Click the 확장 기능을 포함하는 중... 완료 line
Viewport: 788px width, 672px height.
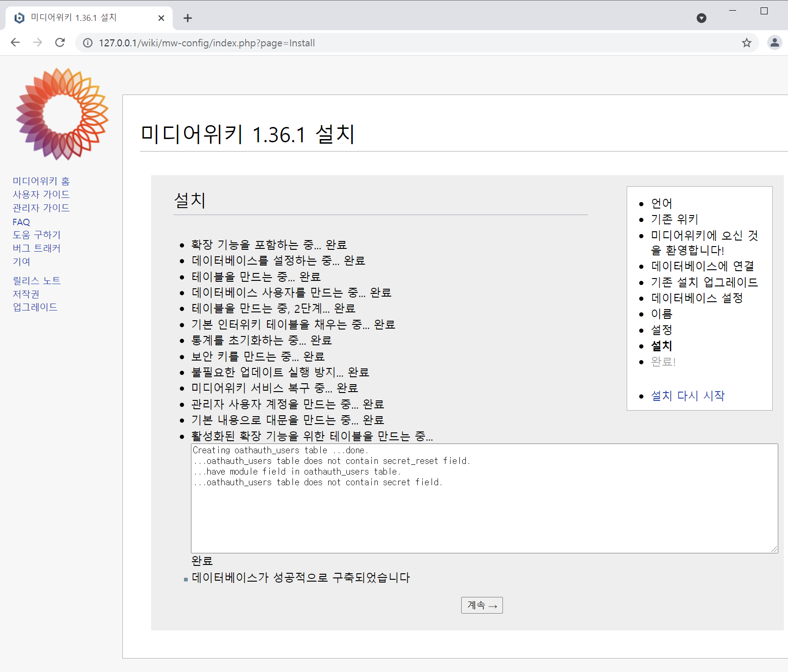coord(269,244)
